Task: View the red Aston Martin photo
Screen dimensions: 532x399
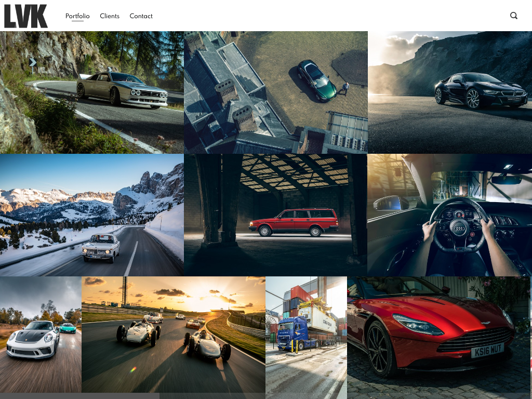Action: 438,335
